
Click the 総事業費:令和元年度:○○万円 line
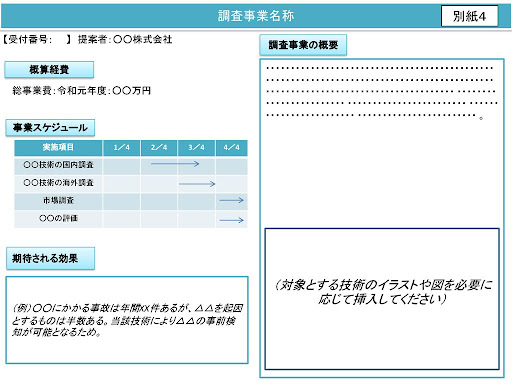coord(82,91)
